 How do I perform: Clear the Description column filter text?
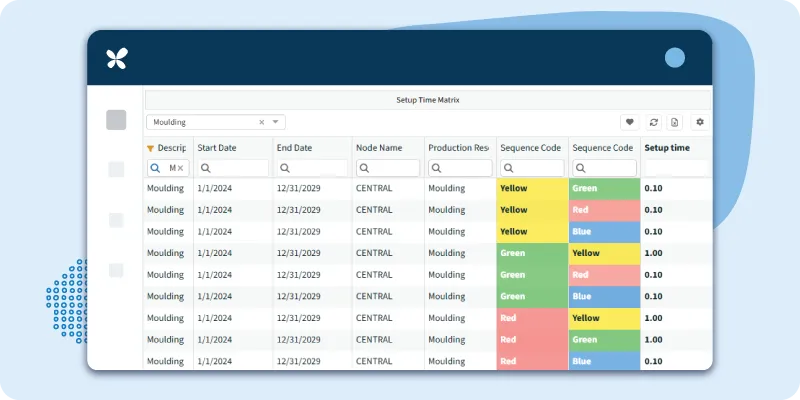click(181, 168)
